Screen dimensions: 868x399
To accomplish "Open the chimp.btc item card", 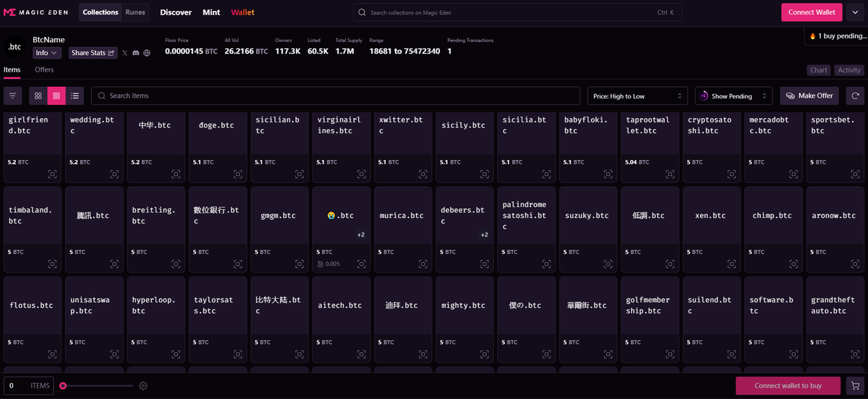I will [x=774, y=230].
